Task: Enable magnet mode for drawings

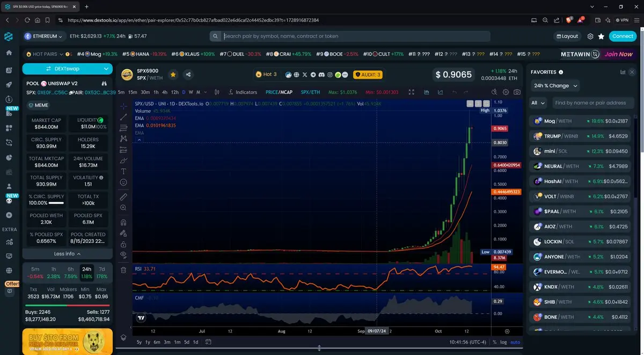Action: tap(123, 222)
